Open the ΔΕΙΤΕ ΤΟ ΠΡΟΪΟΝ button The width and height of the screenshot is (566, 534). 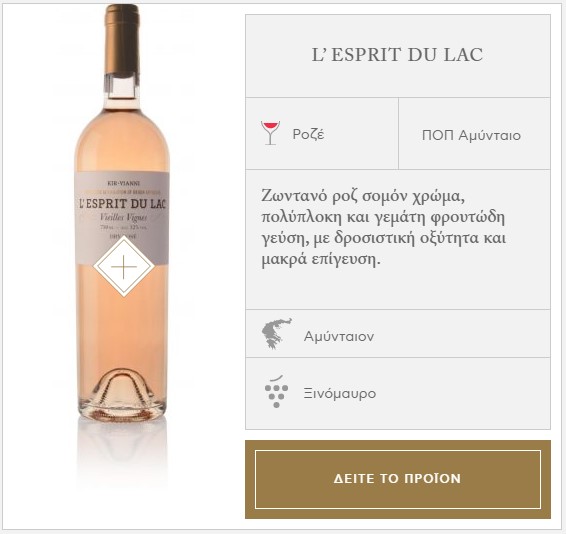[x=398, y=479]
